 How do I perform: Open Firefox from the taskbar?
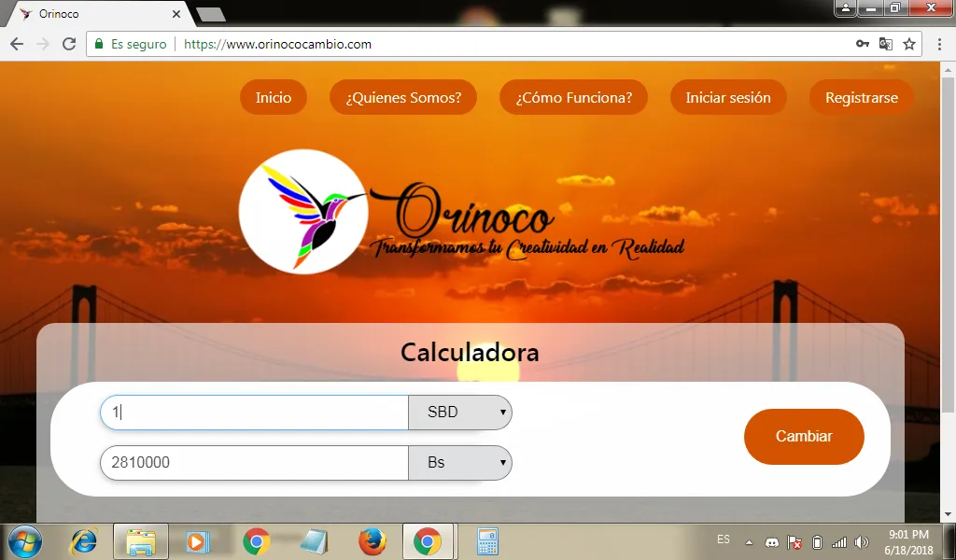click(372, 541)
